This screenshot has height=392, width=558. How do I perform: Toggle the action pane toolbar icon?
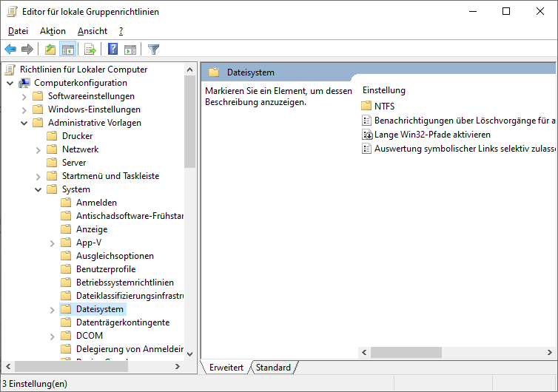tap(130, 50)
